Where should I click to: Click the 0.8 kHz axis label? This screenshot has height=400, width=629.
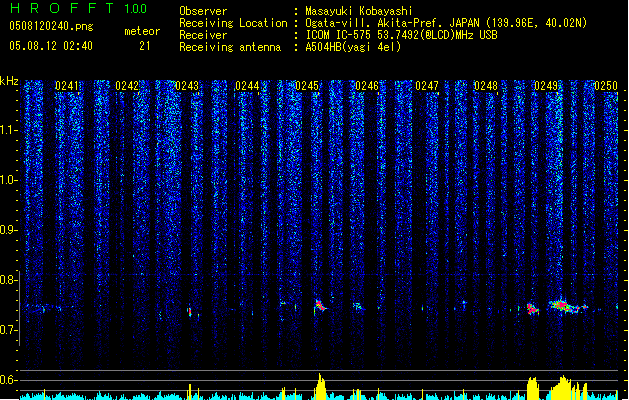click(x=9, y=280)
